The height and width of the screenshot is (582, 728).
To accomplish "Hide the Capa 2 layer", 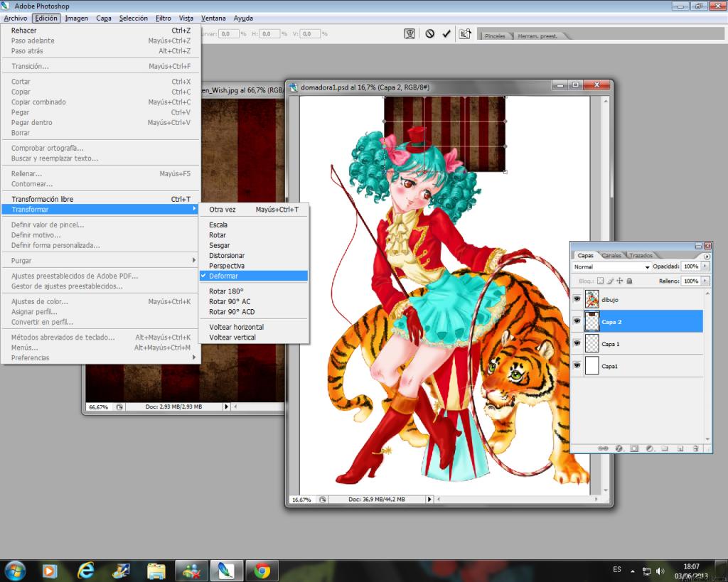I will (577, 321).
